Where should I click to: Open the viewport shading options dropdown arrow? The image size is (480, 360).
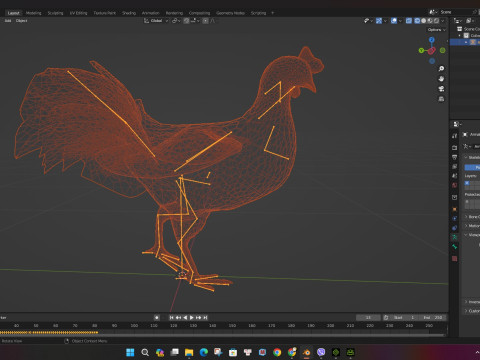coord(443,21)
